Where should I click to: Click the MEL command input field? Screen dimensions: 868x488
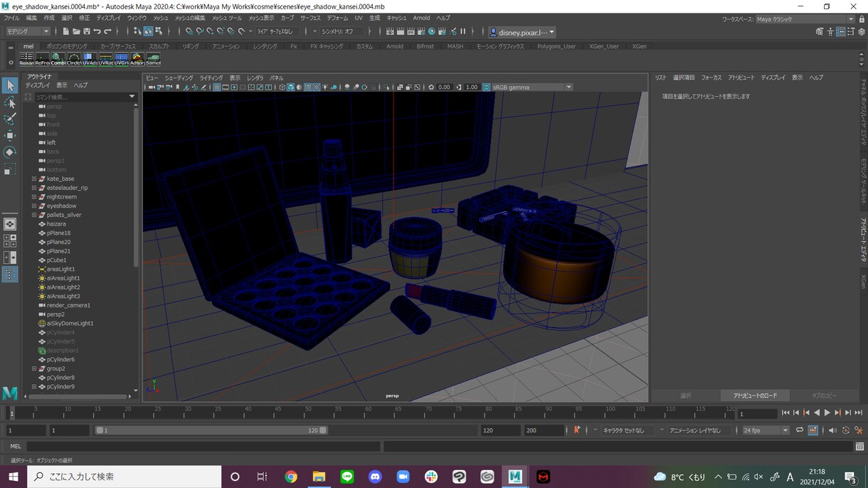[x=202, y=447]
